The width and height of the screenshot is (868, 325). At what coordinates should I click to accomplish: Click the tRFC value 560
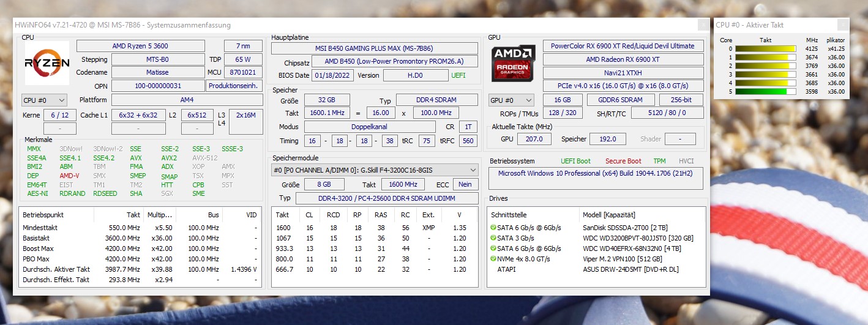coord(468,141)
